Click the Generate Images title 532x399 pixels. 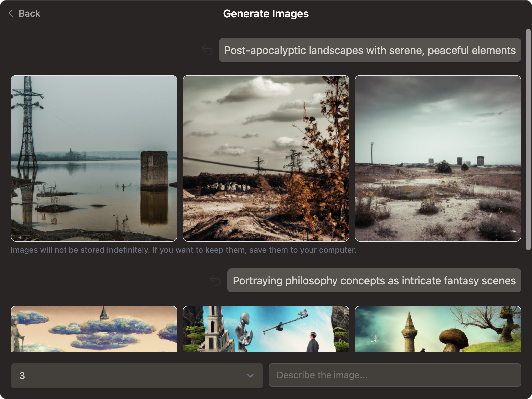click(266, 14)
